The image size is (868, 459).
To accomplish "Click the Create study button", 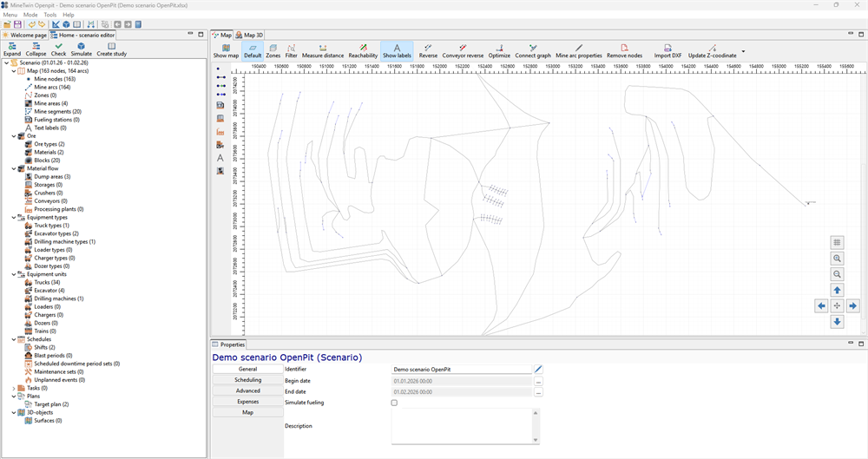I will [111, 49].
